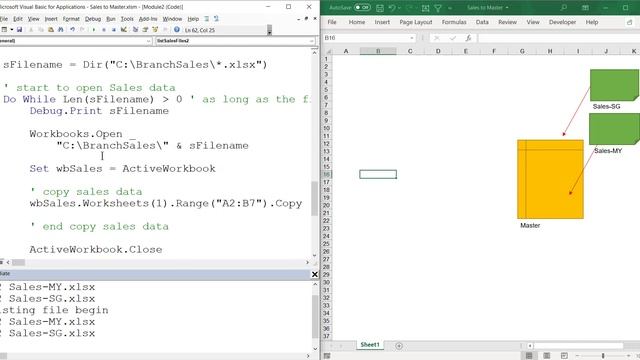Click the Save icon in Excel title bar
The width and height of the screenshot is (640, 360).
tap(380, 8)
